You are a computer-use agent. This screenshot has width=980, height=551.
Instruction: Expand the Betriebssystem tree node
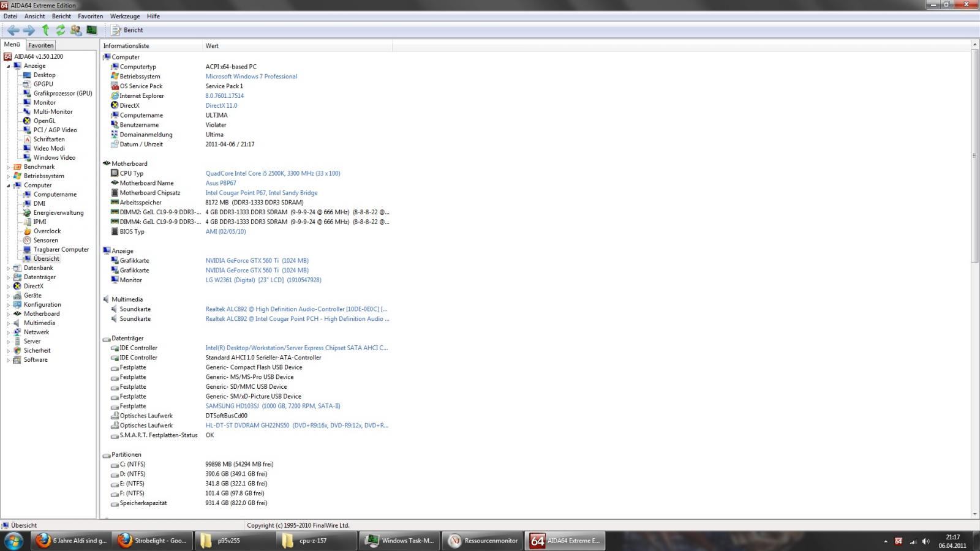9,176
